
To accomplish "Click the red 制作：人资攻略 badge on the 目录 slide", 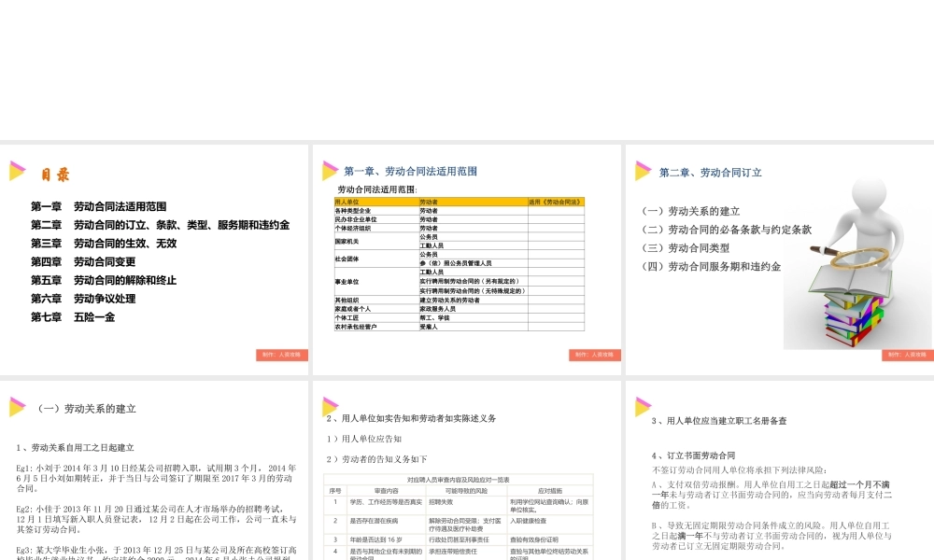I will click(282, 355).
